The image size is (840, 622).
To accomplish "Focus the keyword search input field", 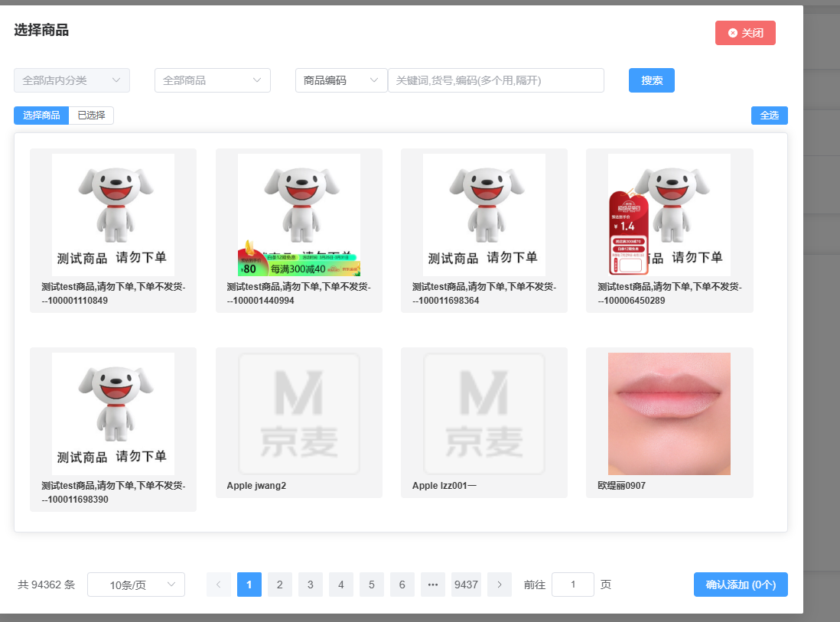I will [496, 80].
